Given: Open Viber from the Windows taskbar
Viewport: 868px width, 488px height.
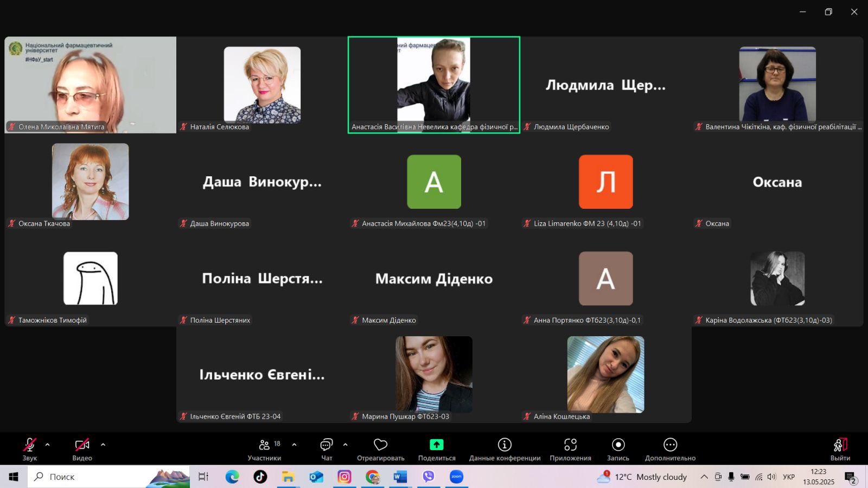Looking at the screenshot, I should point(429,477).
